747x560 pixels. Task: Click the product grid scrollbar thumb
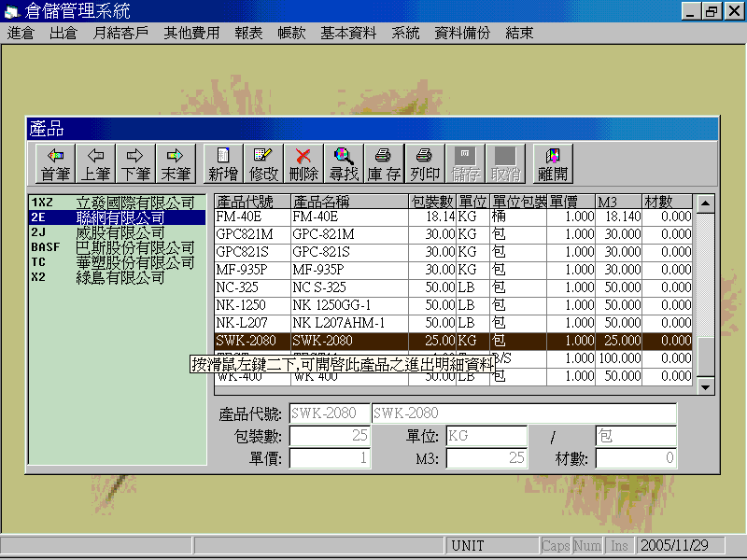coord(705,357)
